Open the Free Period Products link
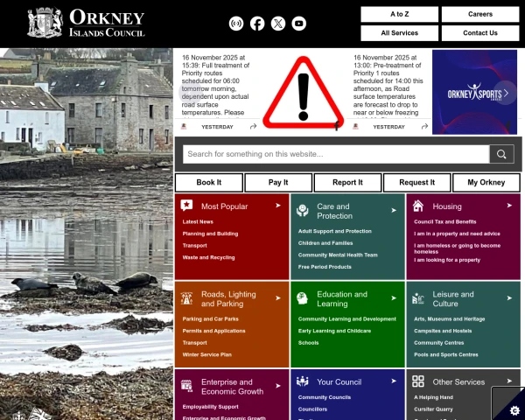 point(325,267)
